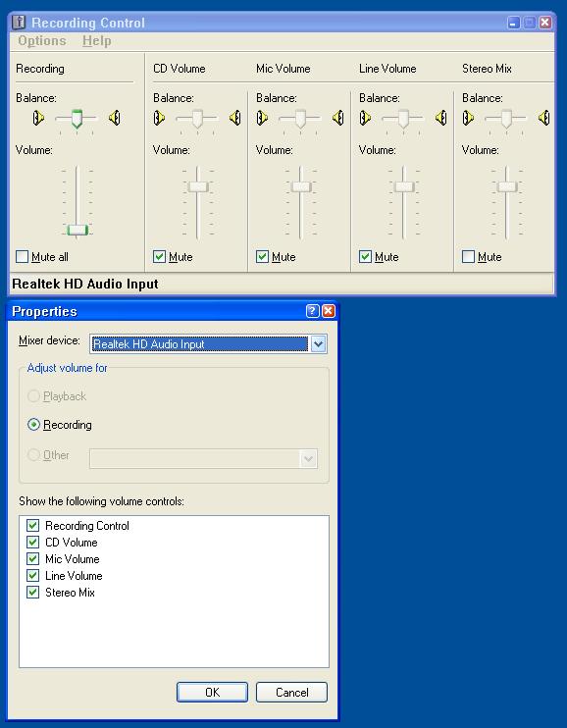Open the Help menu

click(96, 41)
